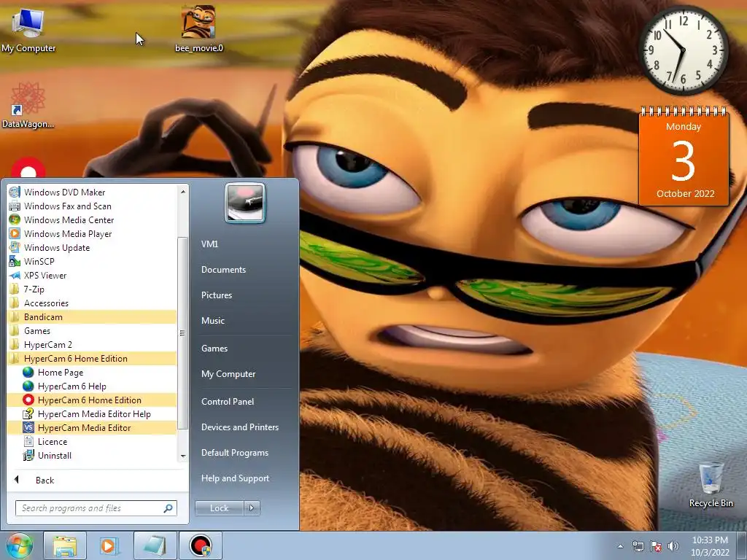The height and width of the screenshot is (560, 747).
Task: Open Documents from start menu
Action: [x=223, y=270]
